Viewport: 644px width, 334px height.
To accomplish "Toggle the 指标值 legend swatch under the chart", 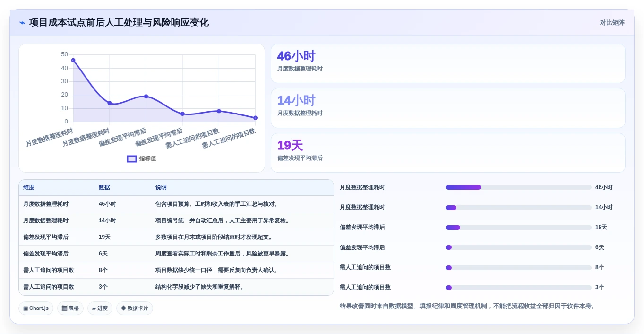I will 132,159.
